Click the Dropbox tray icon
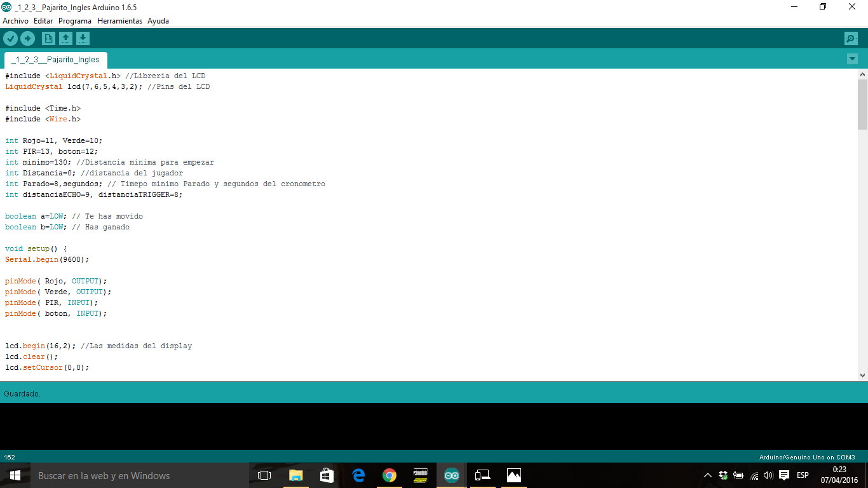This screenshot has height=488, width=868. click(x=723, y=475)
